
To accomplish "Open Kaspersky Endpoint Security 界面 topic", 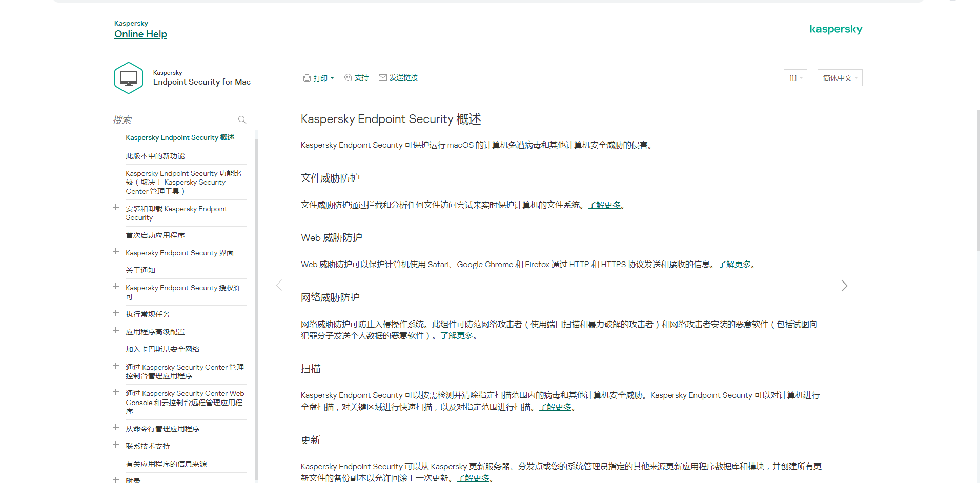I will [x=179, y=253].
